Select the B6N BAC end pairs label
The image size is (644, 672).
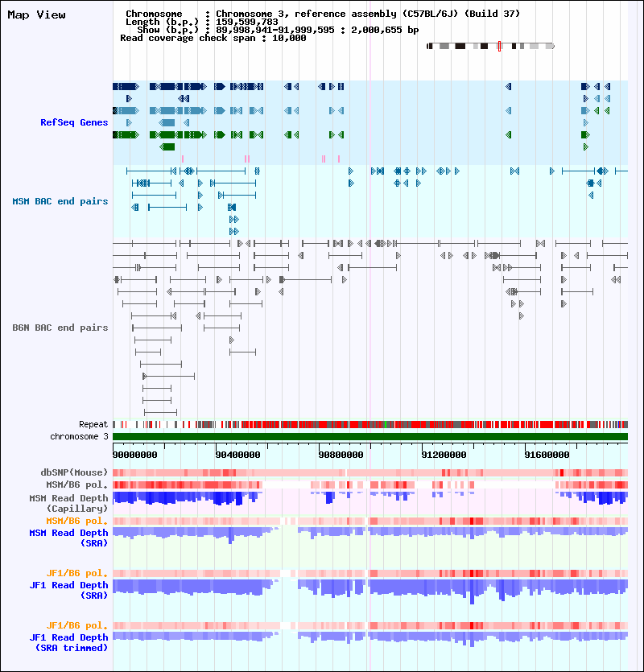[60, 328]
